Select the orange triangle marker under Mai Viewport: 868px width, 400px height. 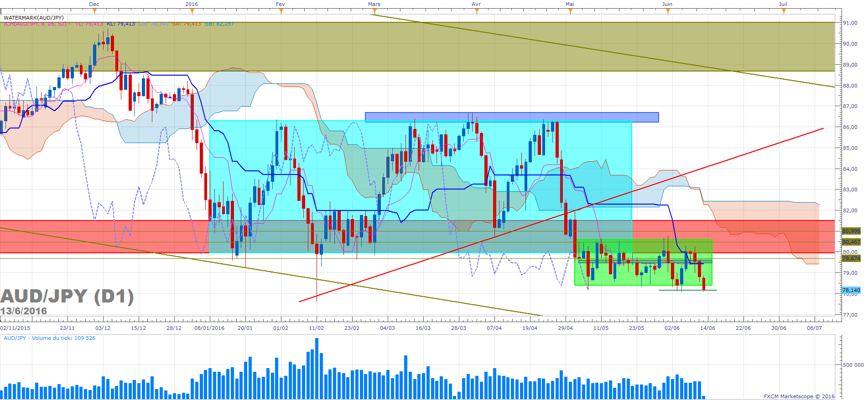(570, 11)
